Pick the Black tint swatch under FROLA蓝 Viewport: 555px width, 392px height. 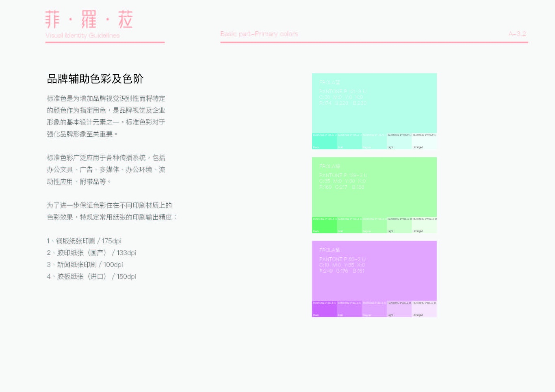pyautogui.click(x=324, y=141)
